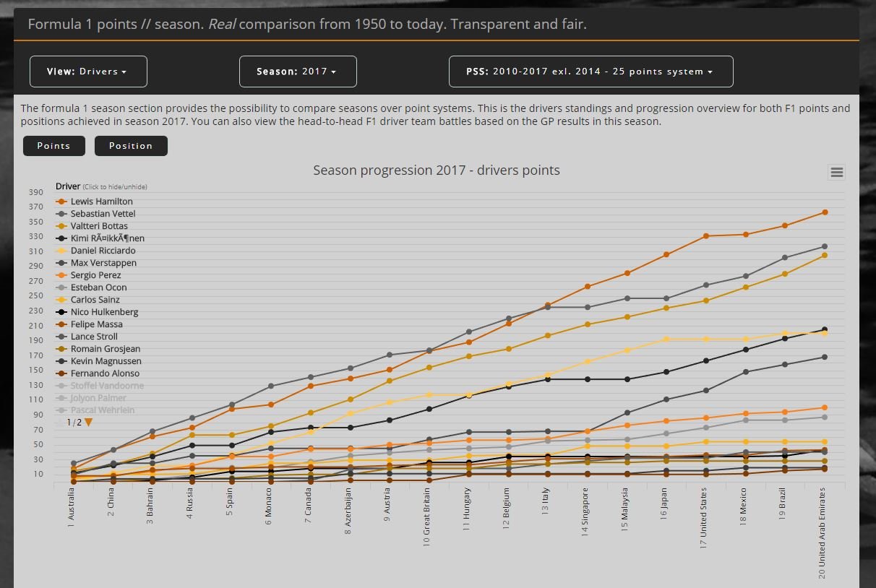This screenshot has width=876, height=588.
Task: Click Hamilton's final data point at Abu Dhabi
Action: pyautogui.click(x=825, y=212)
